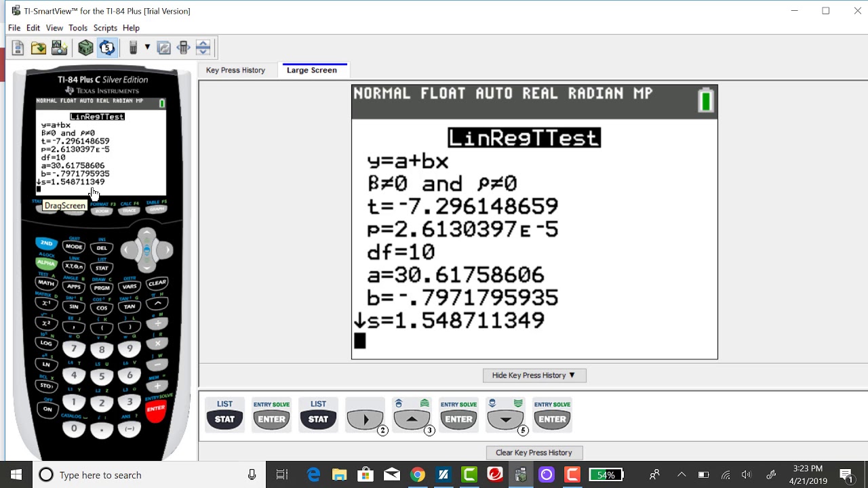The width and height of the screenshot is (868, 488).
Task: Open the View menu
Action: 54,28
